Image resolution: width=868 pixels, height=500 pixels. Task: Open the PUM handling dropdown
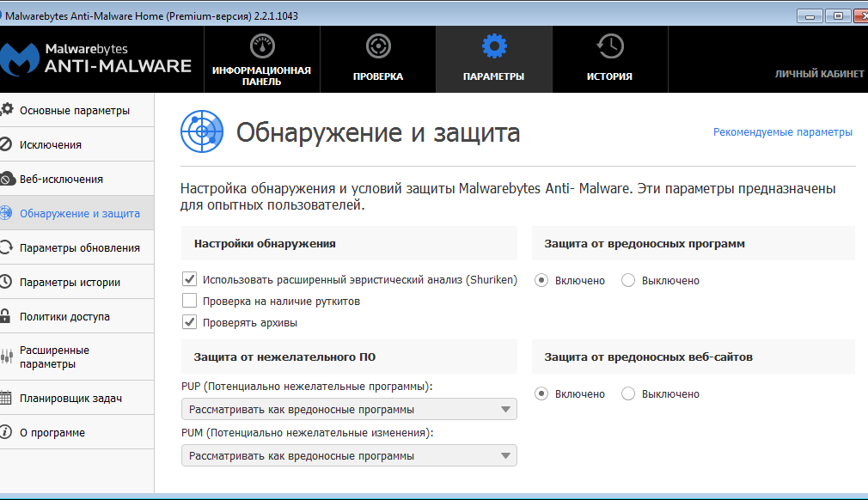tap(349, 455)
